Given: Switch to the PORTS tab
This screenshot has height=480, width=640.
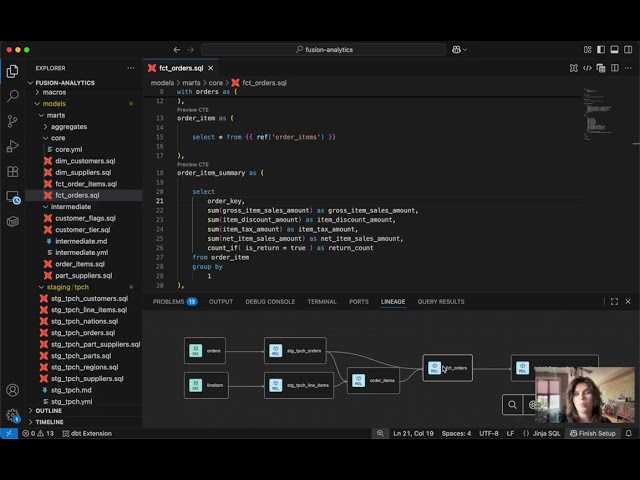Looking at the screenshot, I should point(359,302).
